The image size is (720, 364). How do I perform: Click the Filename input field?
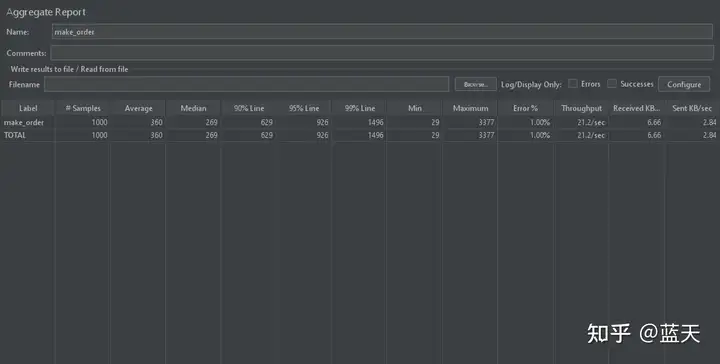246,84
